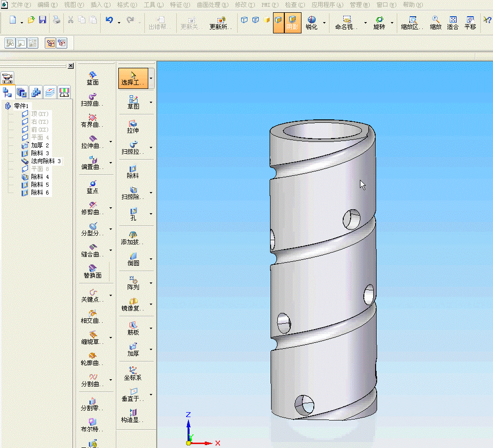
Task: Click the 更新所 update all button
Action: point(220,23)
